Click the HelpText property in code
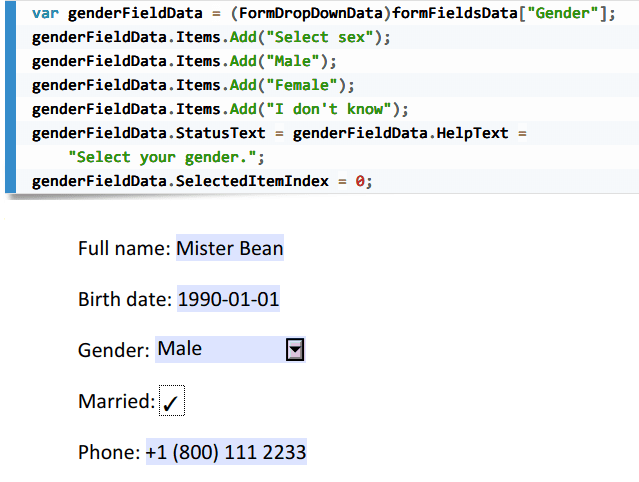639x482 pixels. coord(473,133)
